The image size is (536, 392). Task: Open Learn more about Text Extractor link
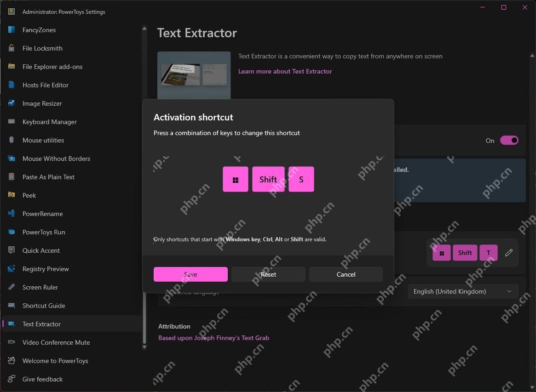(285, 71)
